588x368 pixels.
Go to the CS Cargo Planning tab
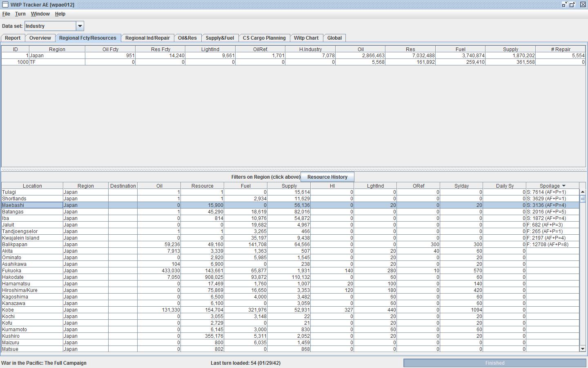[x=264, y=38]
